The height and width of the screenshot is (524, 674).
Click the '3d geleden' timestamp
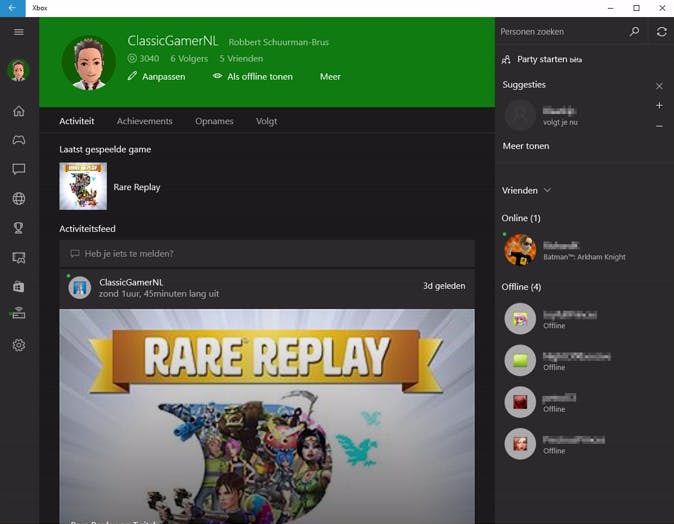[444, 286]
